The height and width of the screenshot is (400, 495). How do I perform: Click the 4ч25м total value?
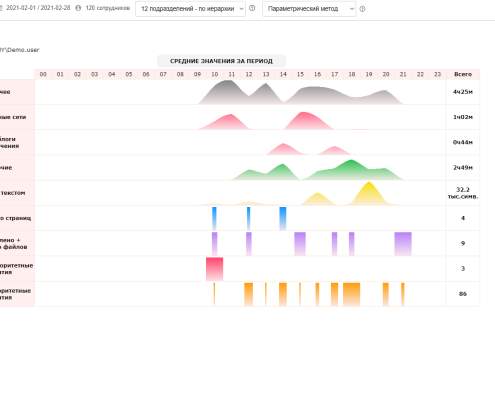(x=463, y=92)
